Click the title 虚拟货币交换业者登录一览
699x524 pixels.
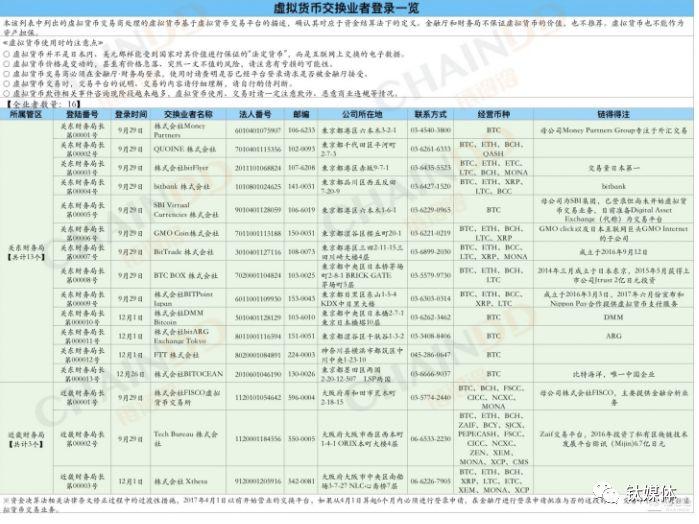346,8
